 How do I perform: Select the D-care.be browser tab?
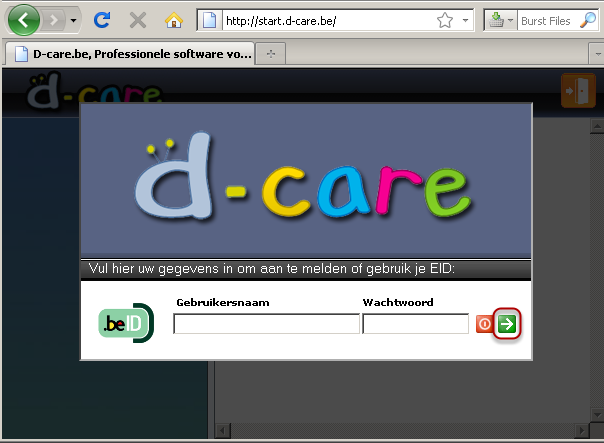(130, 53)
